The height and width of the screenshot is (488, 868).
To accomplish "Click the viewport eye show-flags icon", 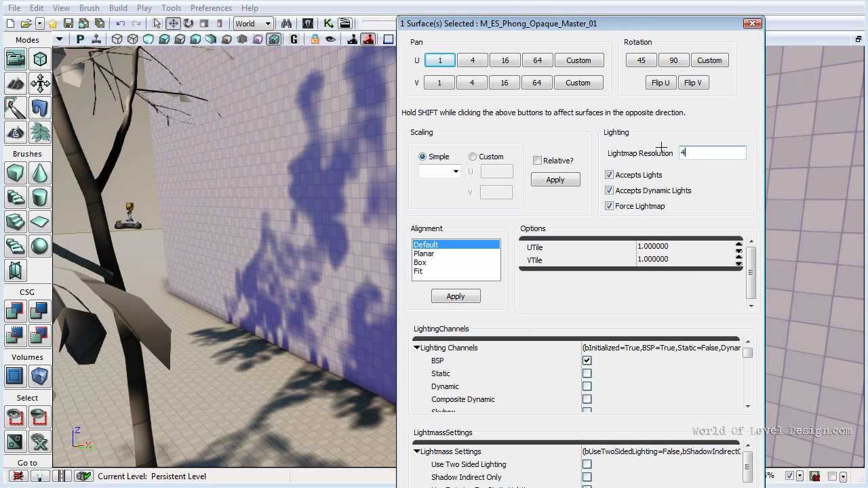I will tap(330, 39).
